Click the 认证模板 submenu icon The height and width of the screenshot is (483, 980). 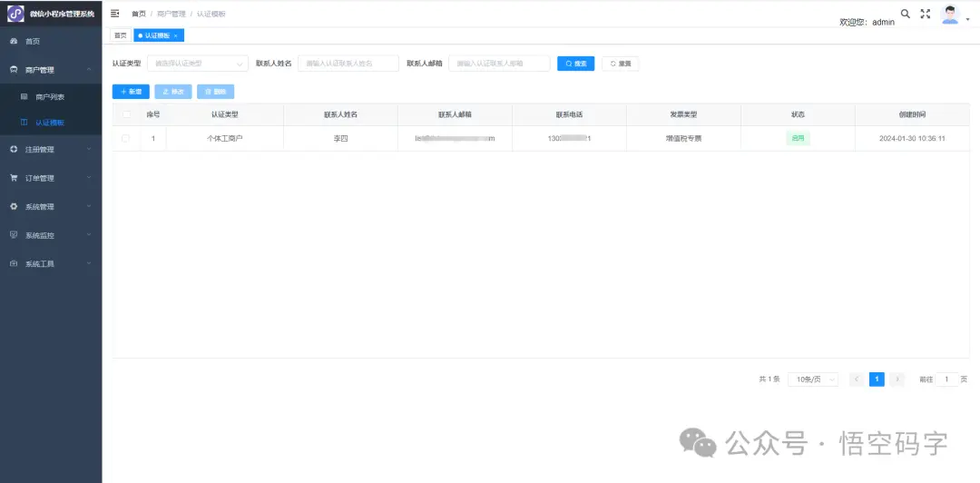24,123
